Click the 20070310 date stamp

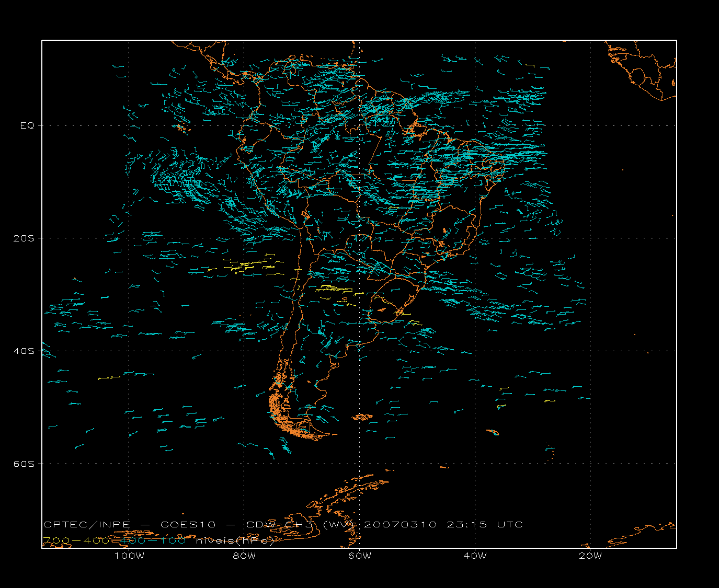tap(400, 525)
